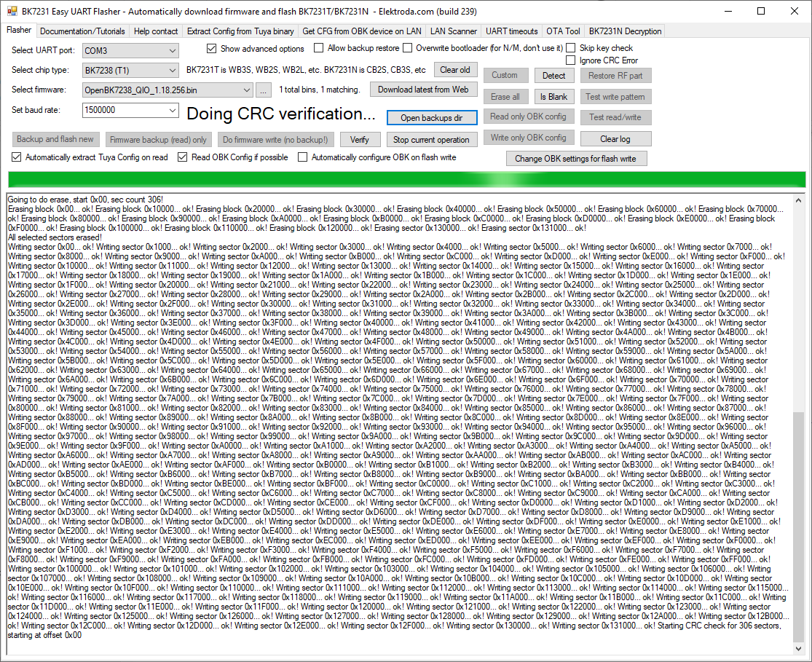Click Download latest from Web
812x662 pixels.
point(423,90)
